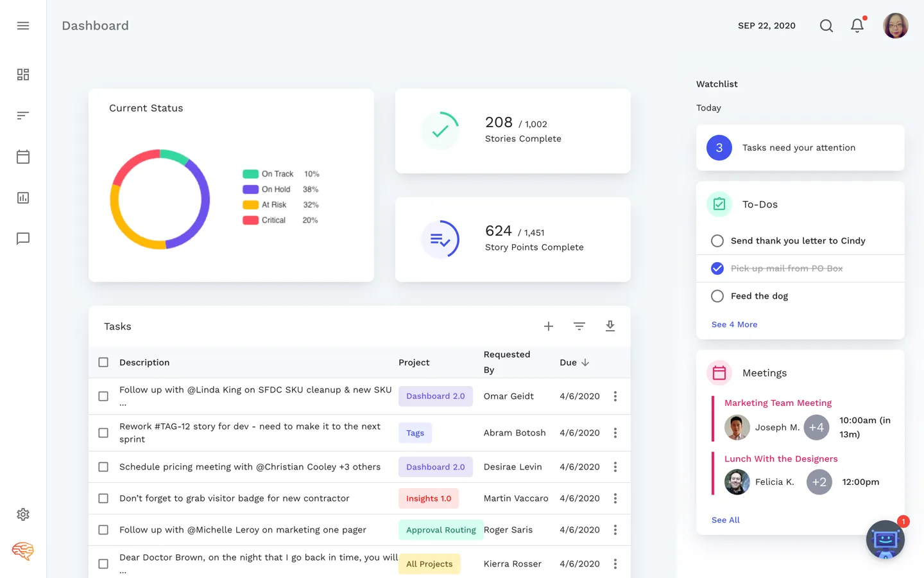Check the visitor badge task checkbox
924x578 pixels.
pos(103,498)
